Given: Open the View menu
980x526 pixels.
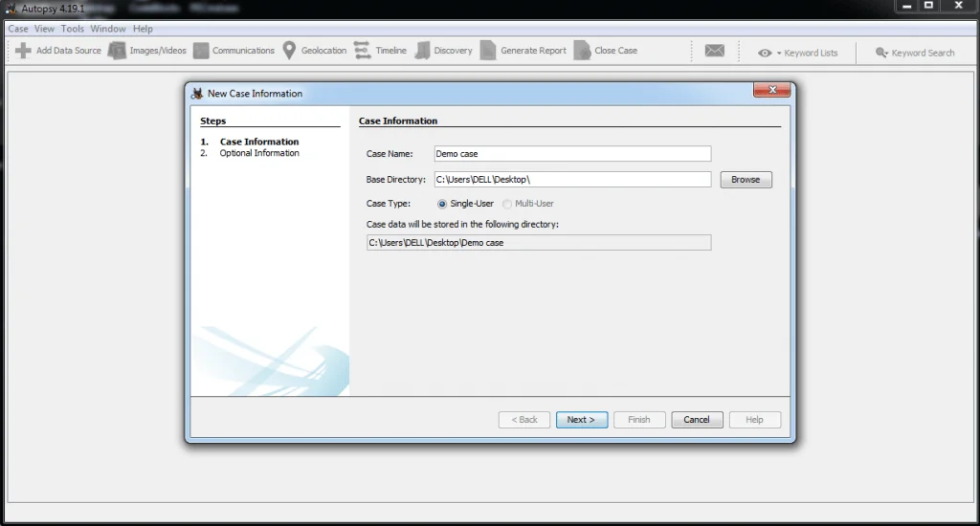Looking at the screenshot, I should pos(44,29).
